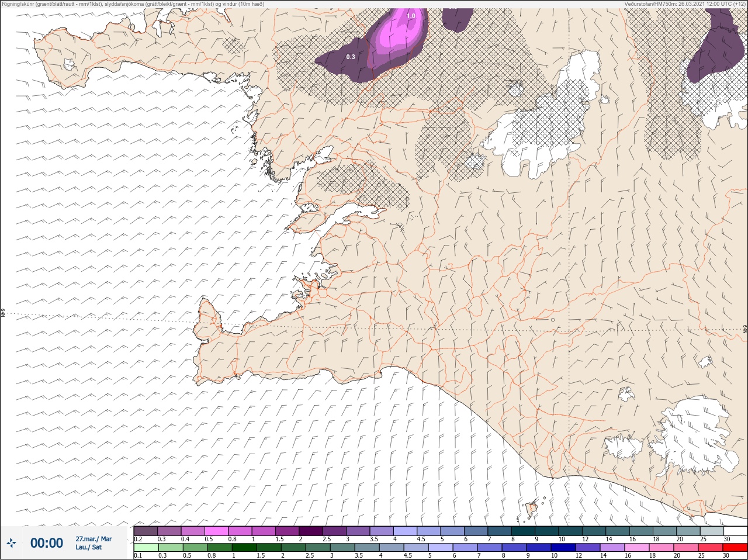Click the Veðurstofan/HM750m model run header
Screen dimensions: 748x560
pos(685,4)
